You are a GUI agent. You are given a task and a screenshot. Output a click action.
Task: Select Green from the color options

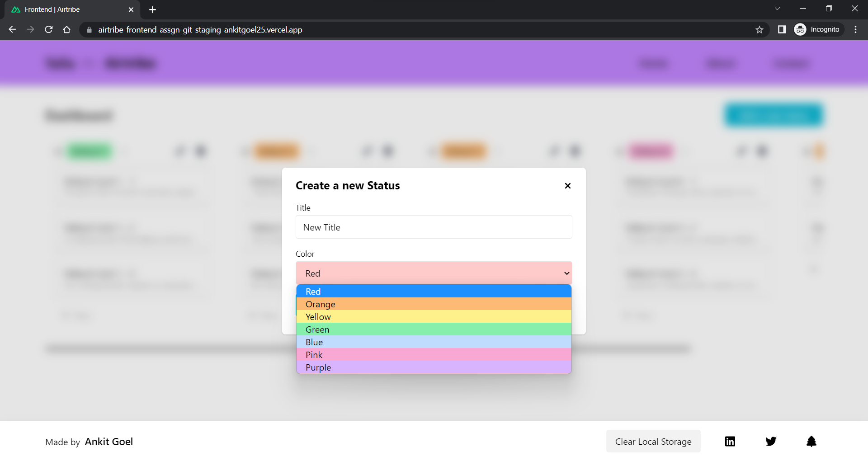[434, 329]
